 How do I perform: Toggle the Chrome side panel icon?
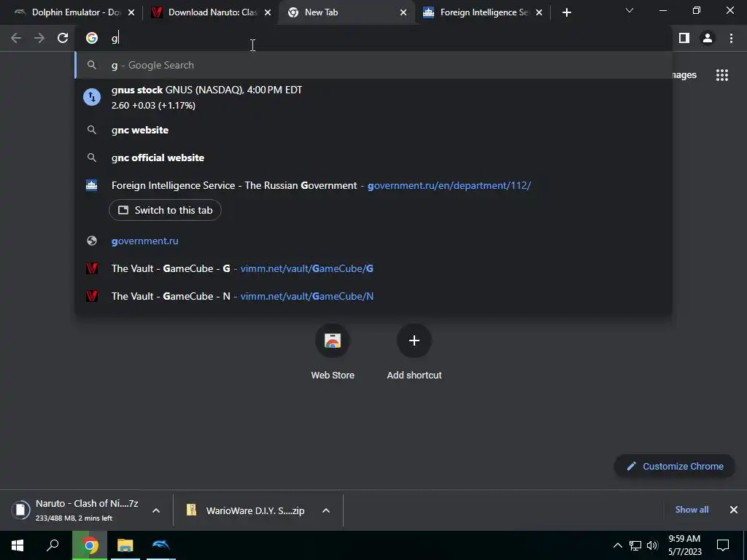click(x=684, y=38)
